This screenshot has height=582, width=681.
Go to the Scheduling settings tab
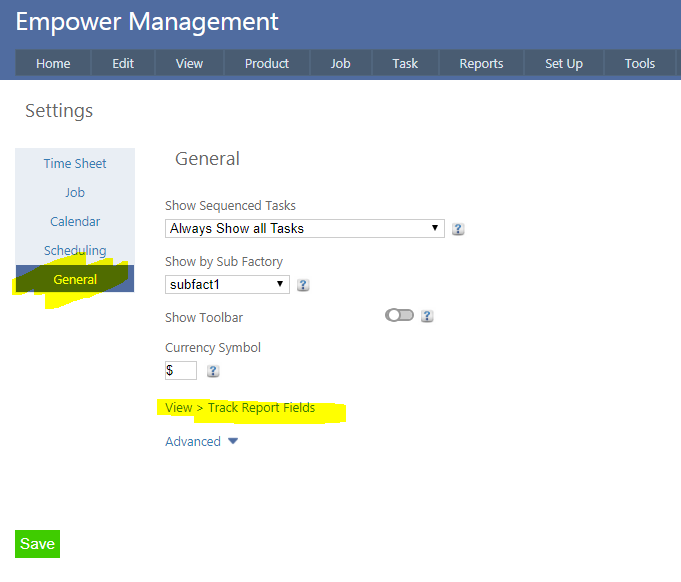(x=75, y=250)
